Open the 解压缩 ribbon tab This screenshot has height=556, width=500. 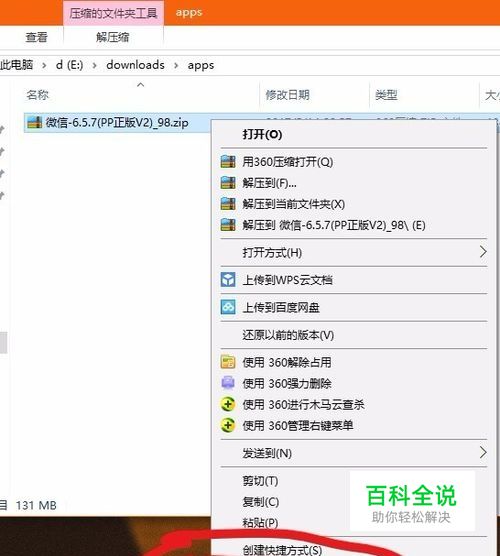(x=113, y=37)
